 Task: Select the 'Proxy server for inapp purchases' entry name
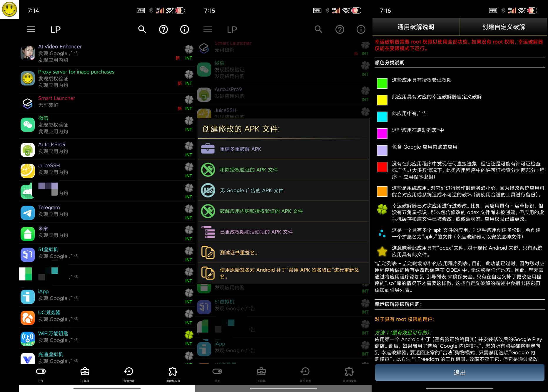point(76,72)
